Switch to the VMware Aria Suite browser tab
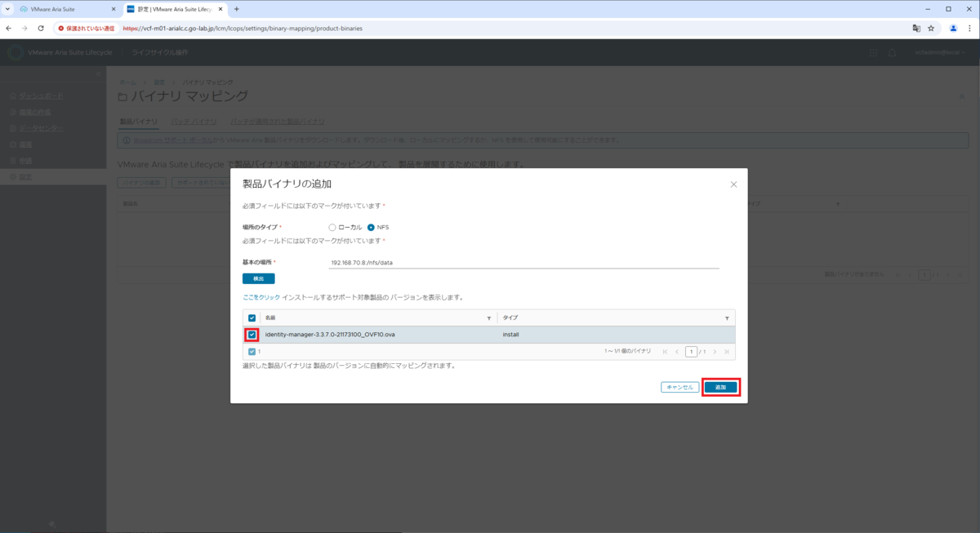 pos(65,9)
